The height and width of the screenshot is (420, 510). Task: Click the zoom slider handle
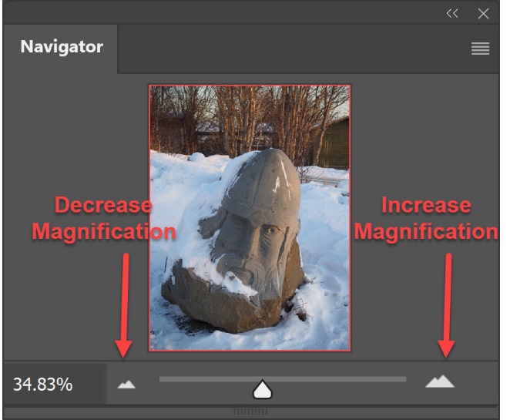[x=262, y=389]
